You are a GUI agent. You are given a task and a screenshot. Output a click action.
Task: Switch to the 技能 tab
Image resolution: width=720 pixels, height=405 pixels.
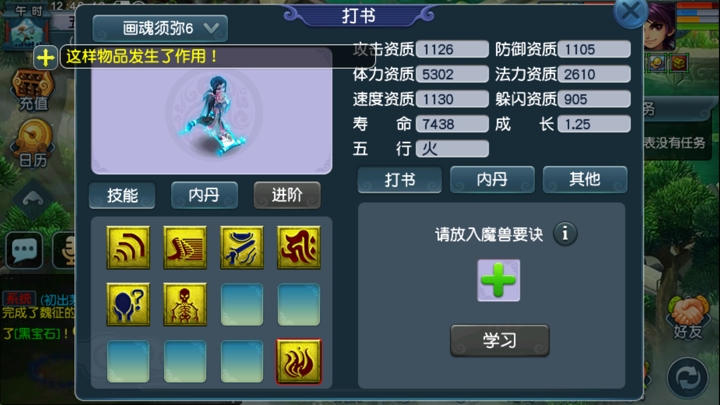(122, 195)
